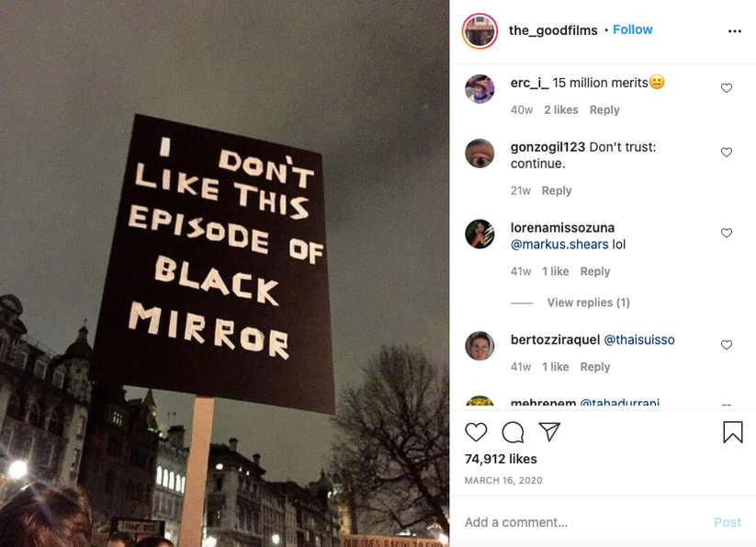Open the three-dot more options menu
Viewport: 756px width, 547px height.
pos(734,31)
